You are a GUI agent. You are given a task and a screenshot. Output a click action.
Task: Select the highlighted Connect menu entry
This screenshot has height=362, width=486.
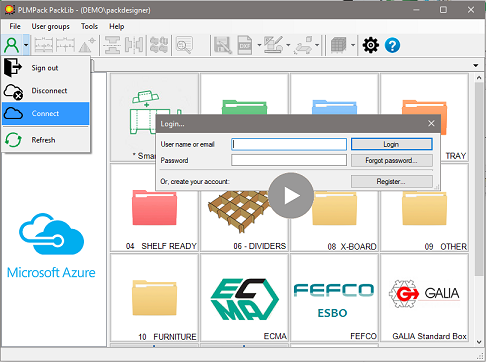pyautogui.click(x=46, y=113)
